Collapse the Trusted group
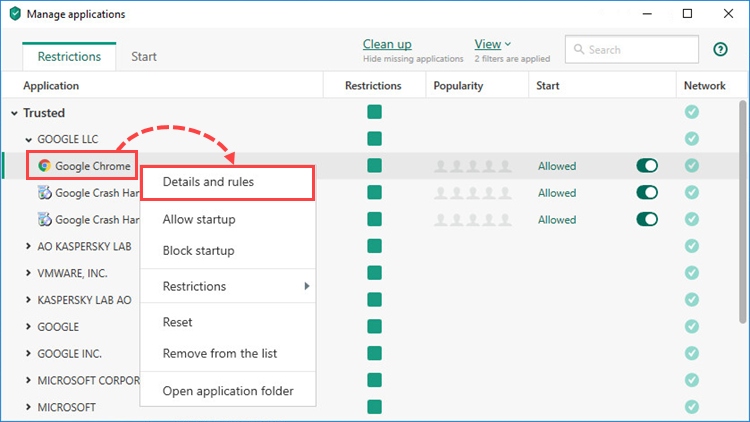This screenshot has width=750, height=422. 14,113
